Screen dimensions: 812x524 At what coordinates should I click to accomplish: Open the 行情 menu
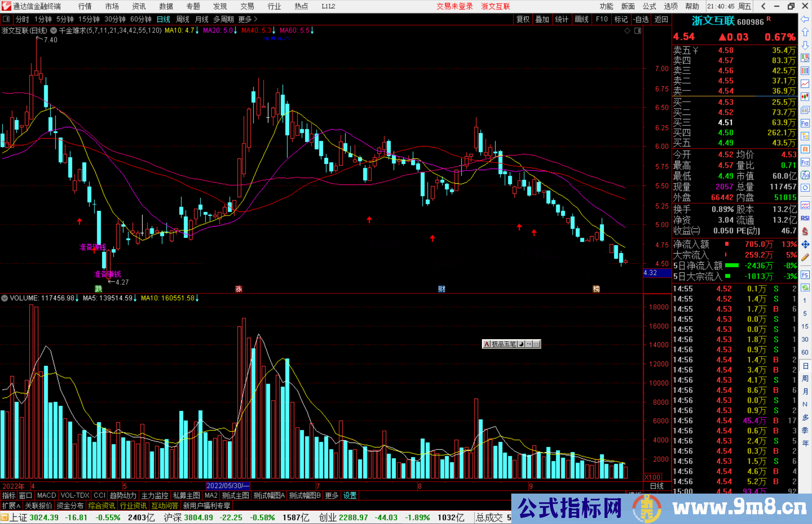[85, 6]
